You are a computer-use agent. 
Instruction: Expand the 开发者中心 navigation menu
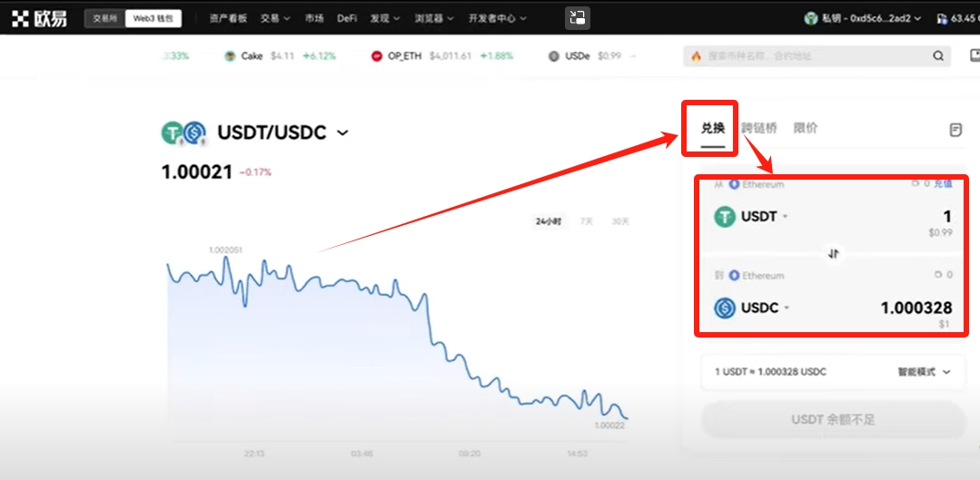click(x=498, y=19)
